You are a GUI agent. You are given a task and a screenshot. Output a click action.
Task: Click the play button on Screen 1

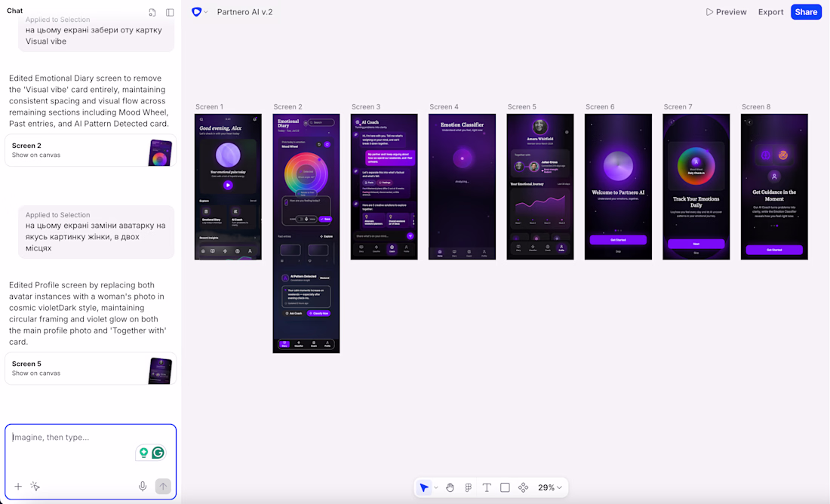click(x=228, y=185)
